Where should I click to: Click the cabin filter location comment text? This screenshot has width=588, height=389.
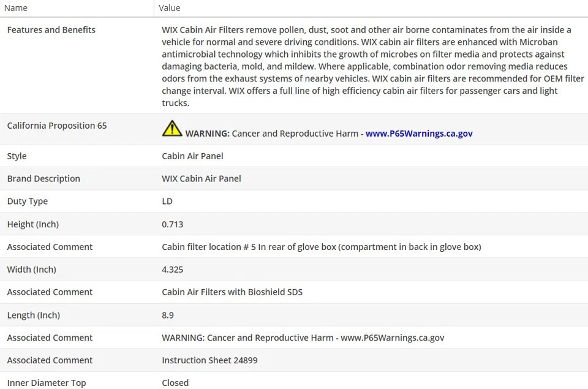(321, 247)
